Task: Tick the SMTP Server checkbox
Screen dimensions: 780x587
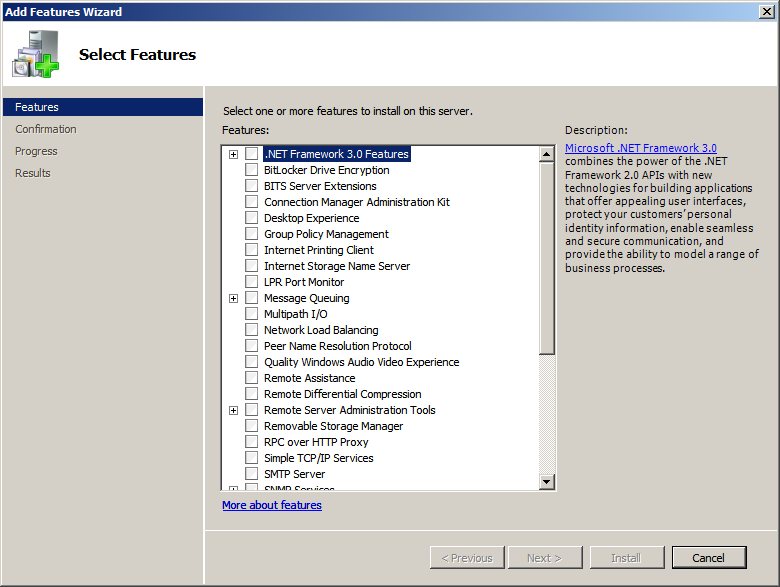Action: [252, 474]
